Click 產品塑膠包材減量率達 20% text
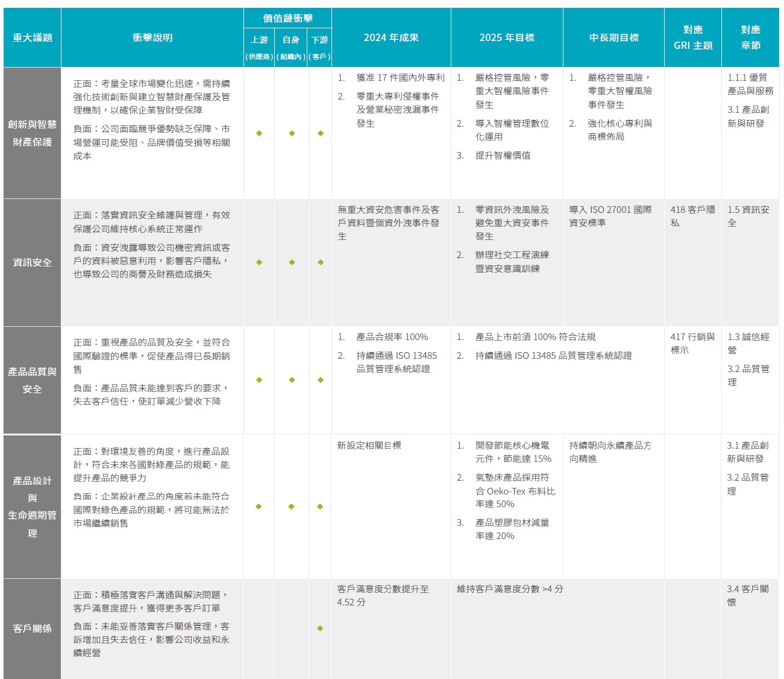Image resolution: width=784 pixels, height=679 pixels. (512, 529)
